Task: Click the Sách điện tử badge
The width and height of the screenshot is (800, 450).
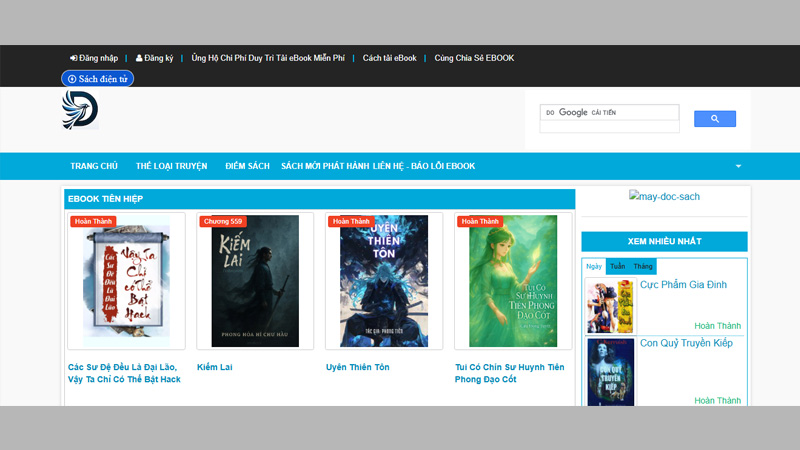Action: coord(97,78)
